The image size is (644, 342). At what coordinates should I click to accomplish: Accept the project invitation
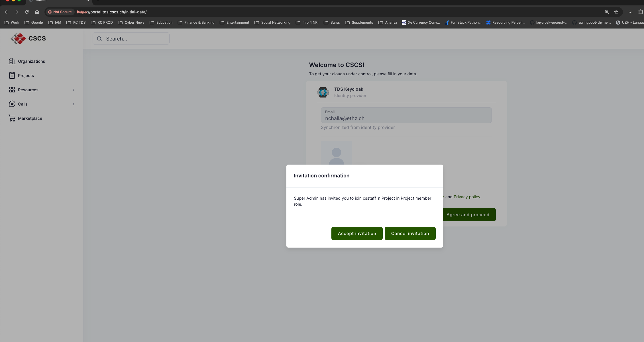point(357,233)
